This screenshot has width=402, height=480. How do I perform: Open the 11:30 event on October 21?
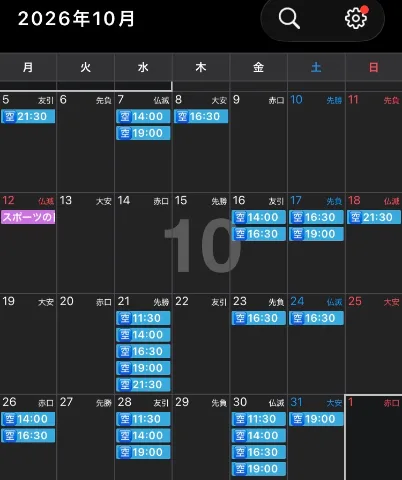coord(143,318)
